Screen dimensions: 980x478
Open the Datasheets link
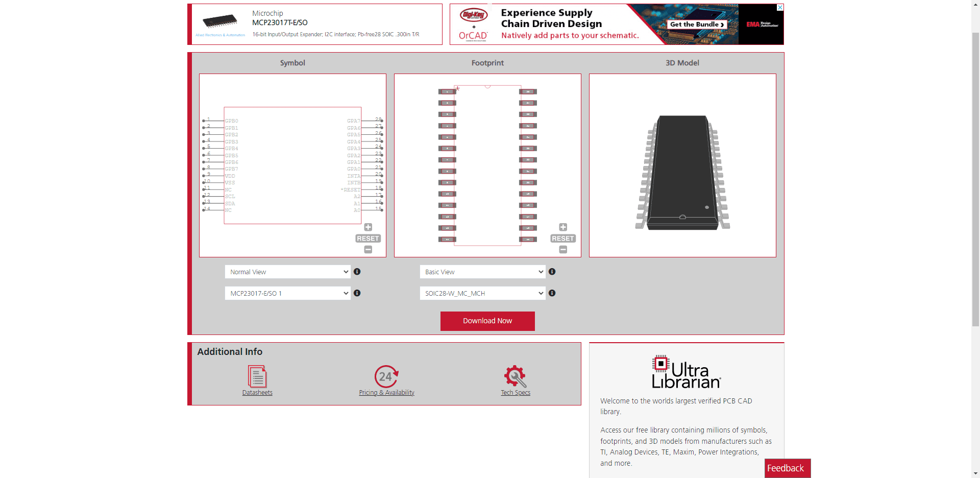[x=257, y=393]
